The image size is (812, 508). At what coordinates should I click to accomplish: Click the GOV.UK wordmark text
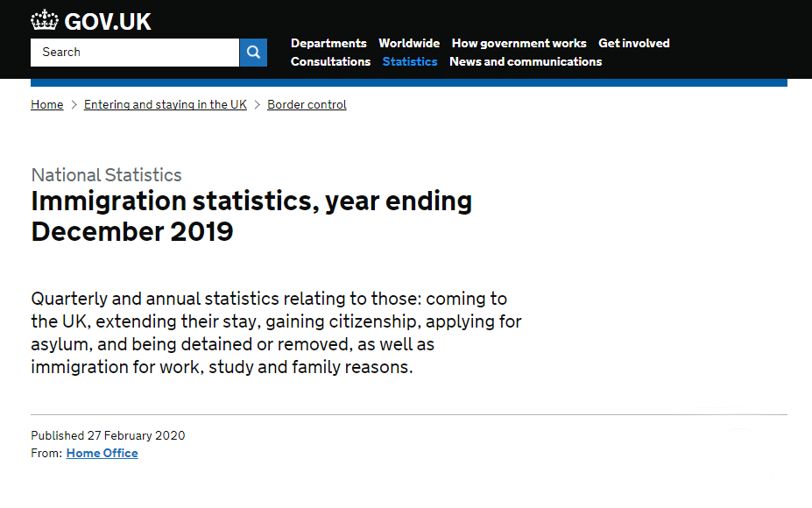(108, 22)
